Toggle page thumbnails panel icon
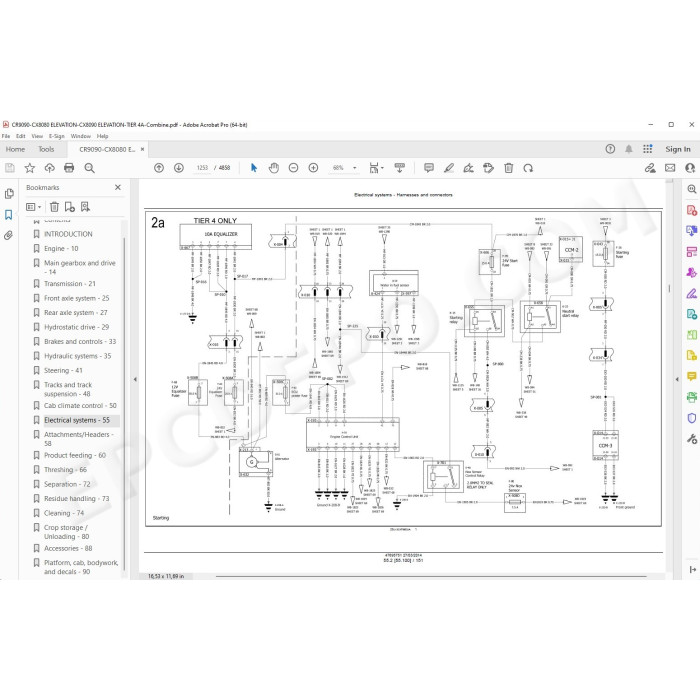Viewport: 700px width, 700px height. click(8, 194)
